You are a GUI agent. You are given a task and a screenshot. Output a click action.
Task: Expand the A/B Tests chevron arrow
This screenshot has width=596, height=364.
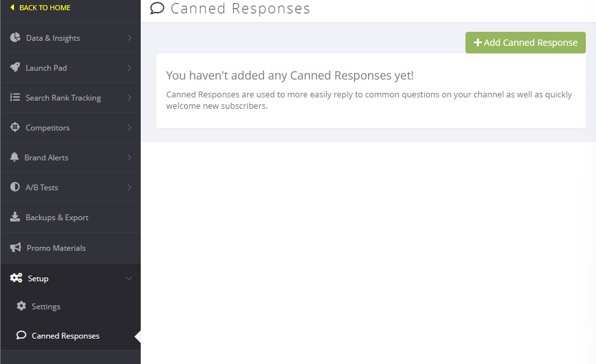pyautogui.click(x=129, y=188)
